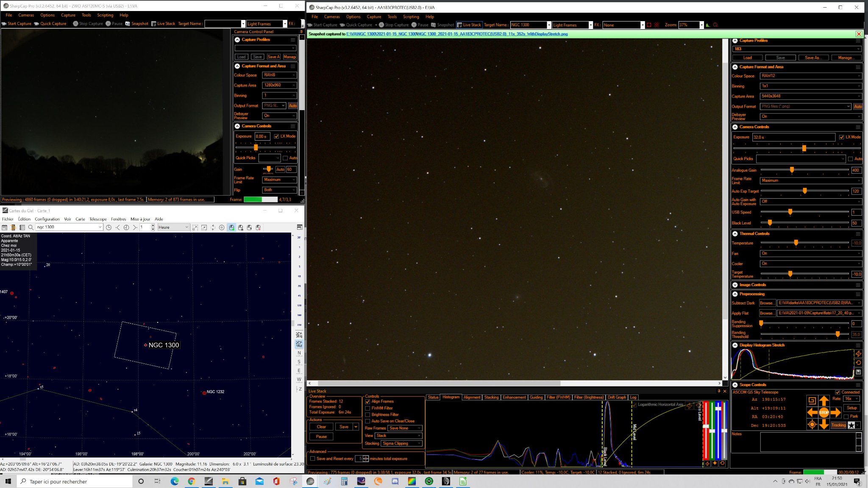Check Save and Reset every option

tap(313, 459)
